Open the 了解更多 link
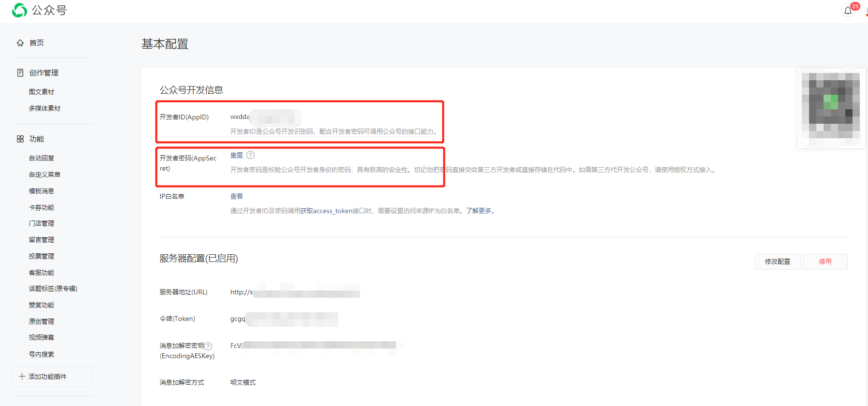Image resolution: width=868 pixels, height=406 pixels. tap(479, 211)
